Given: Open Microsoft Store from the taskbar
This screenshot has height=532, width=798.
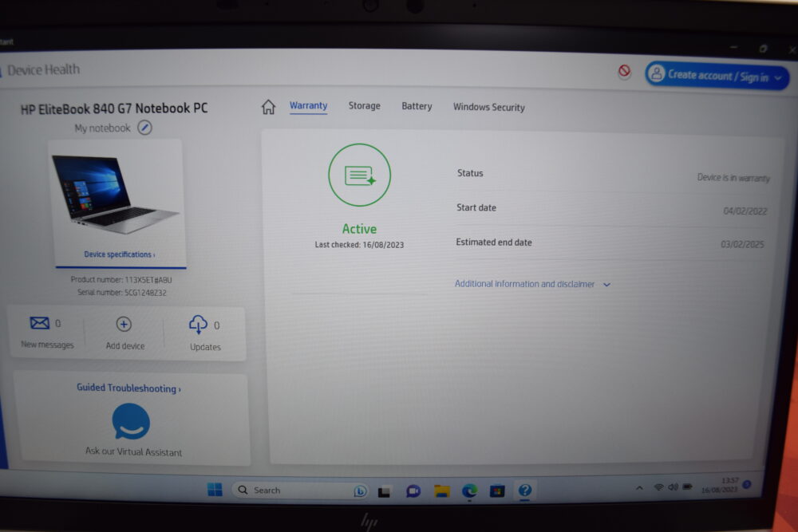Looking at the screenshot, I should point(497,491).
